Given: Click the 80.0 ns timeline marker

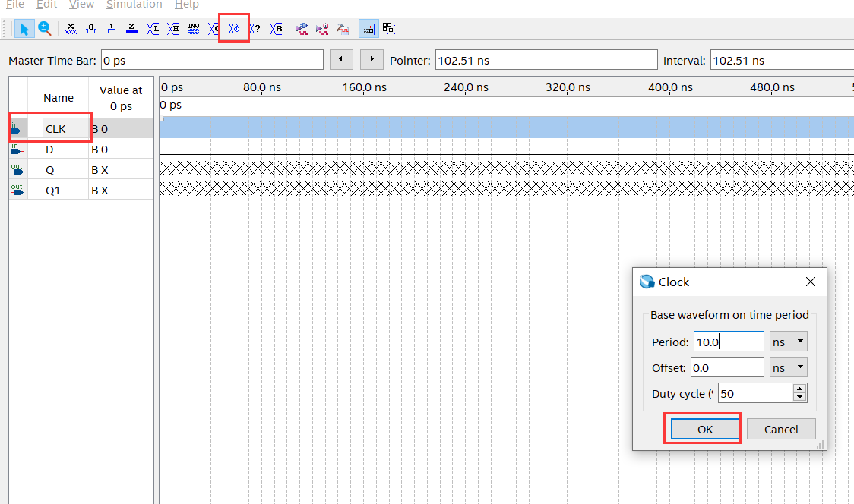Looking at the screenshot, I should click(262, 87).
